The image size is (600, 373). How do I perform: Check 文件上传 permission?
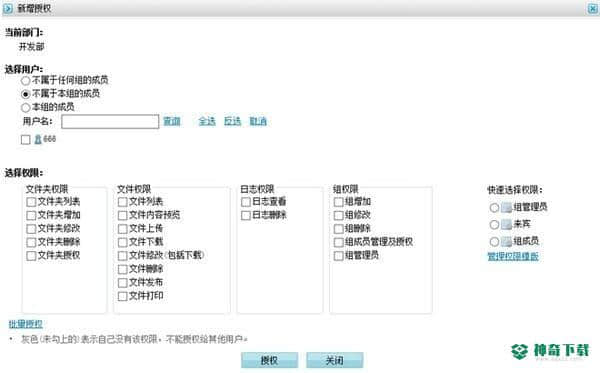click(x=122, y=229)
